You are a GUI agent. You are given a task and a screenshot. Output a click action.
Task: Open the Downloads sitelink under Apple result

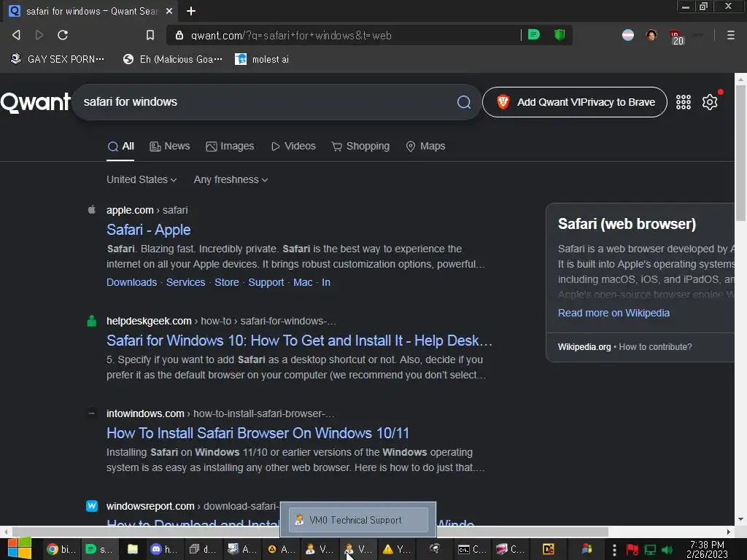tap(131, 282)
